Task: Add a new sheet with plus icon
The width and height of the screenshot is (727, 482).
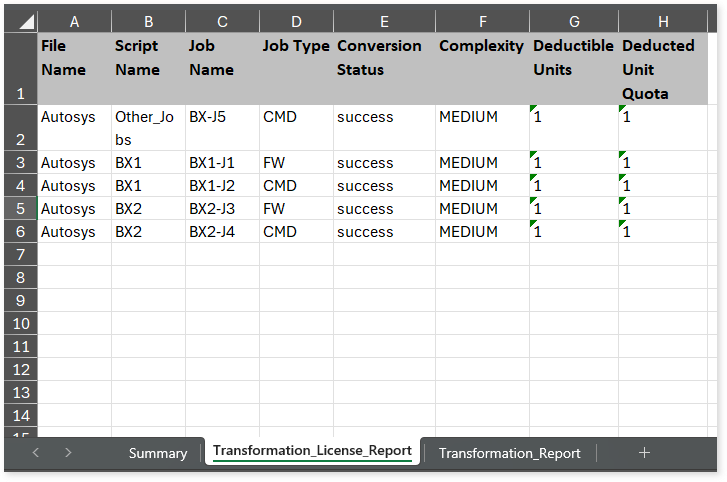Action: coord(644,452)
